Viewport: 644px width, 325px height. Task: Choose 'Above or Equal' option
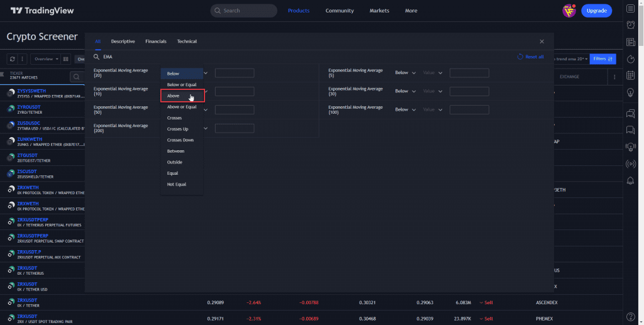click(x=182, y=107)
